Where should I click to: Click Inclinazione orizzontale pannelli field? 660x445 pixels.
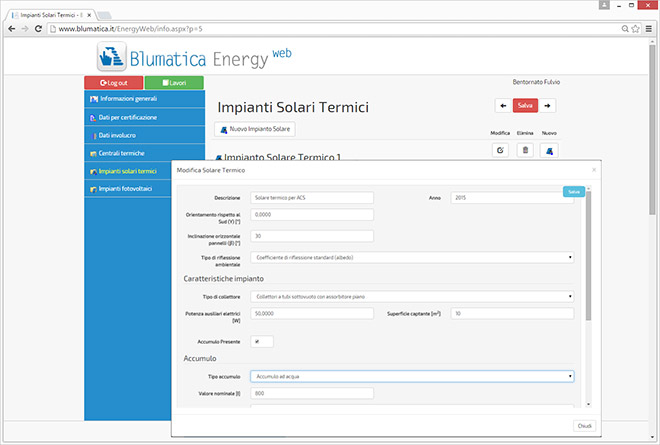pos(312,236)
